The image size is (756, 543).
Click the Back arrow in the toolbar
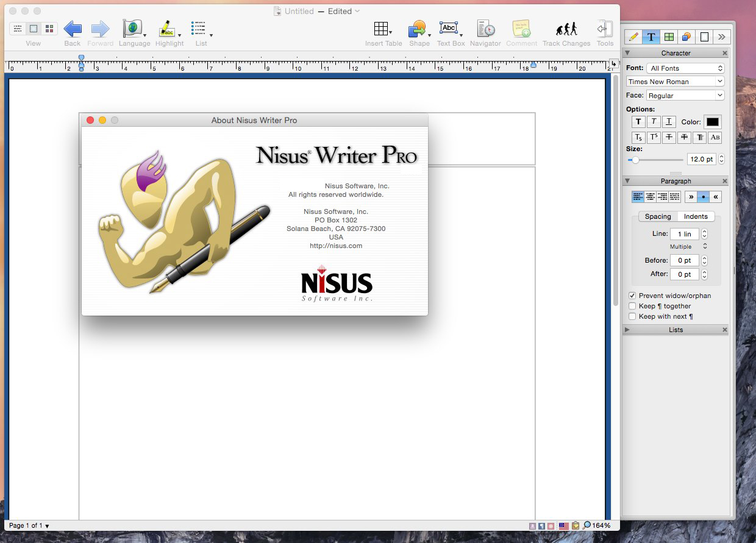(73, 29)
